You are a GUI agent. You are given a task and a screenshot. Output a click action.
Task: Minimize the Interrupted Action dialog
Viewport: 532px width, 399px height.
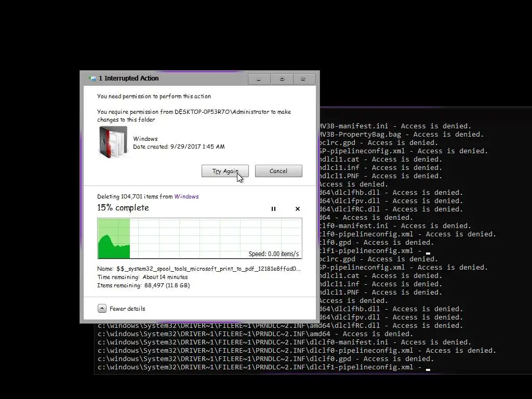[x=259, y=79]
